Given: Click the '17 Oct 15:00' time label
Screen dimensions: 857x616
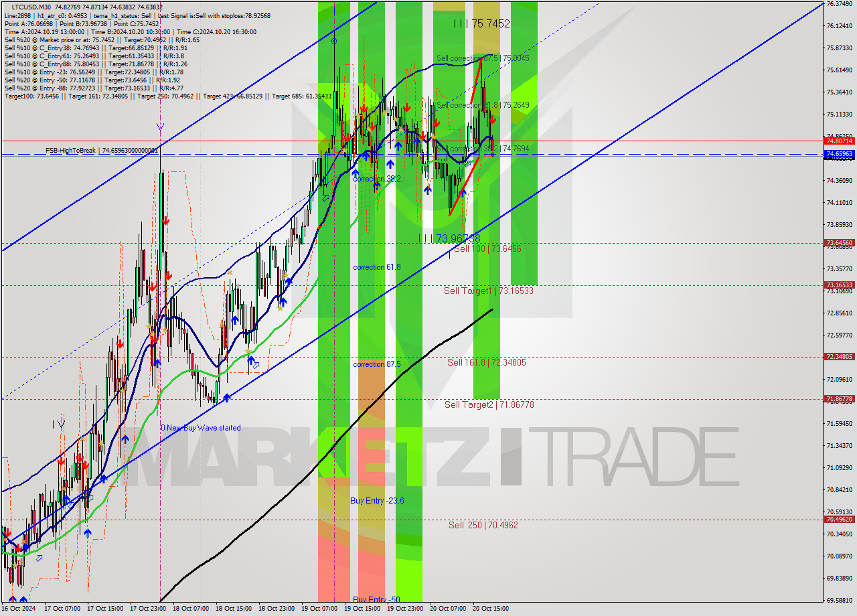Looking at the screenshot, I should [x=104, y=609].
